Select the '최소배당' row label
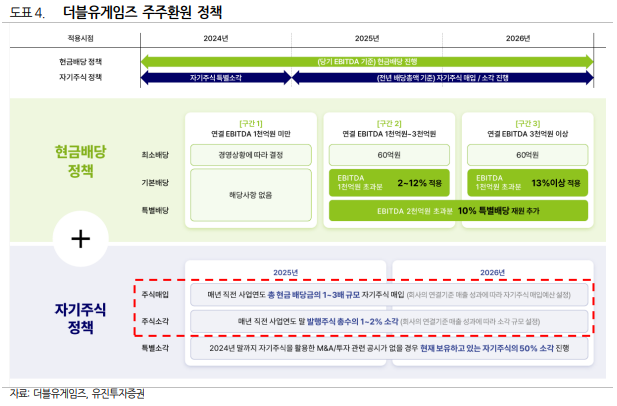 pos(155,155)
